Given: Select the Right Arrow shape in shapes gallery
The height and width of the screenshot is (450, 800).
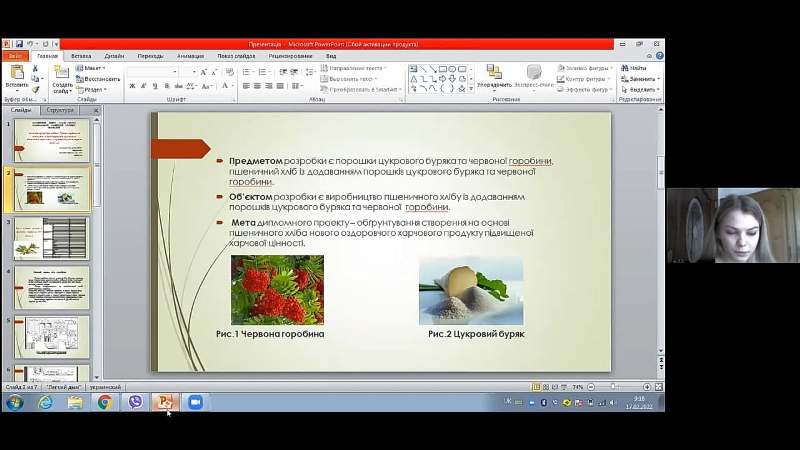Looking at the screenshot, I should point(443,79).
